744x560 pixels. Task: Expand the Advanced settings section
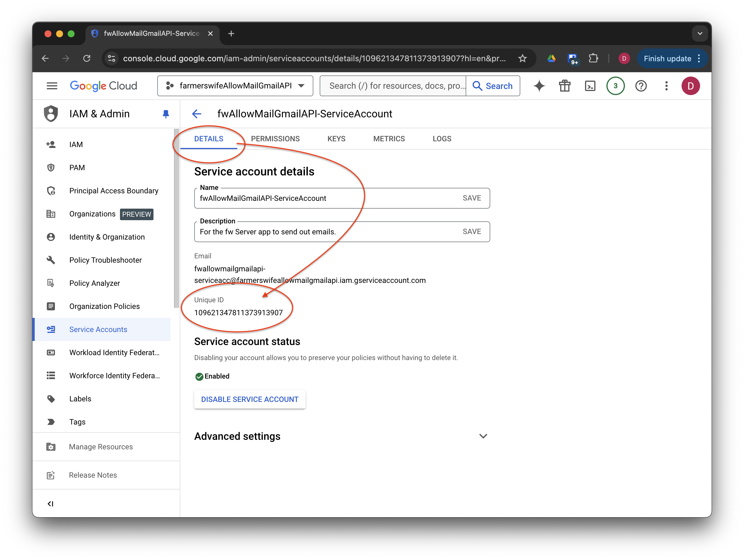pyautogui.click(x=483, y=436)
